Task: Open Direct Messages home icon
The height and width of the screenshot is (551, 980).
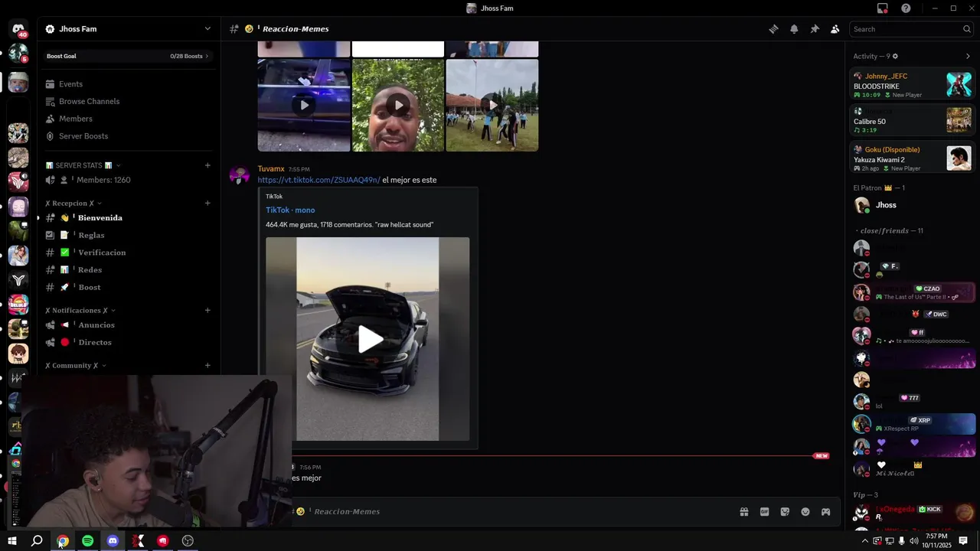Action: (18, 29)
